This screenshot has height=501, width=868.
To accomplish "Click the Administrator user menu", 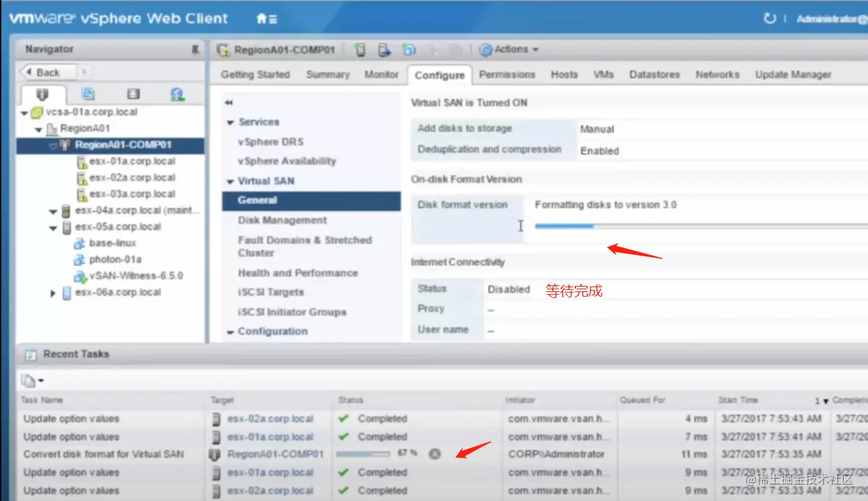I will (831, 19).
